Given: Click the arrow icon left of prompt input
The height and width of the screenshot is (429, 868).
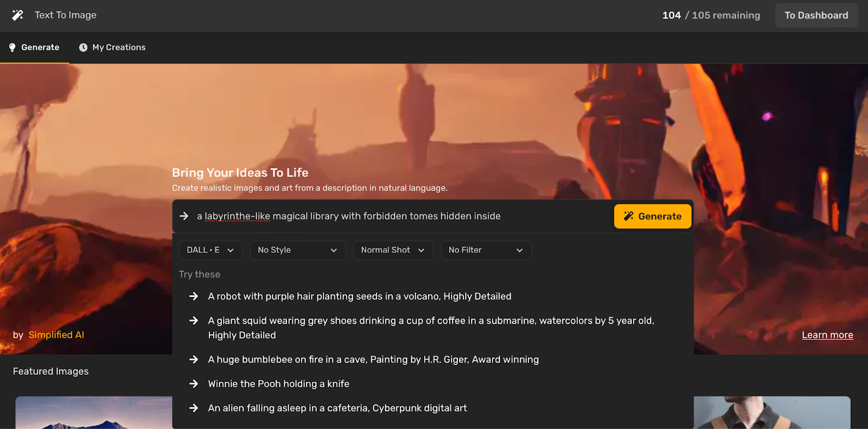Looking at the screenshot, I should tap(184, 216).
